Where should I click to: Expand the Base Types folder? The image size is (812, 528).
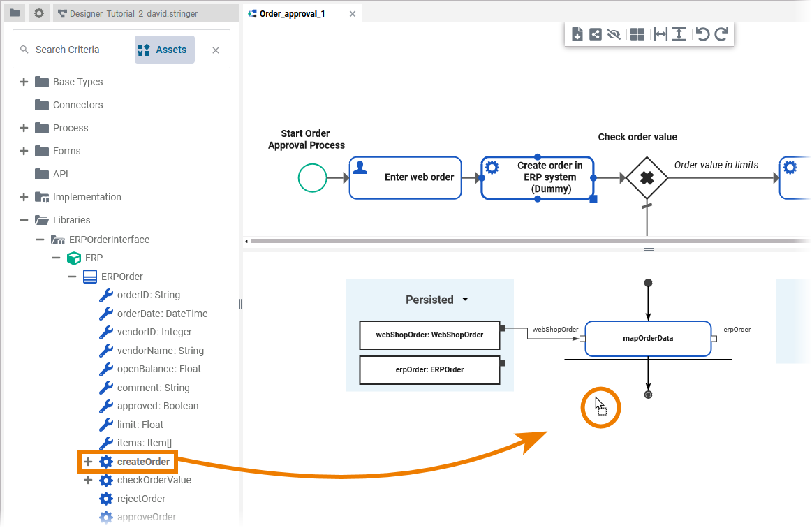24,82
